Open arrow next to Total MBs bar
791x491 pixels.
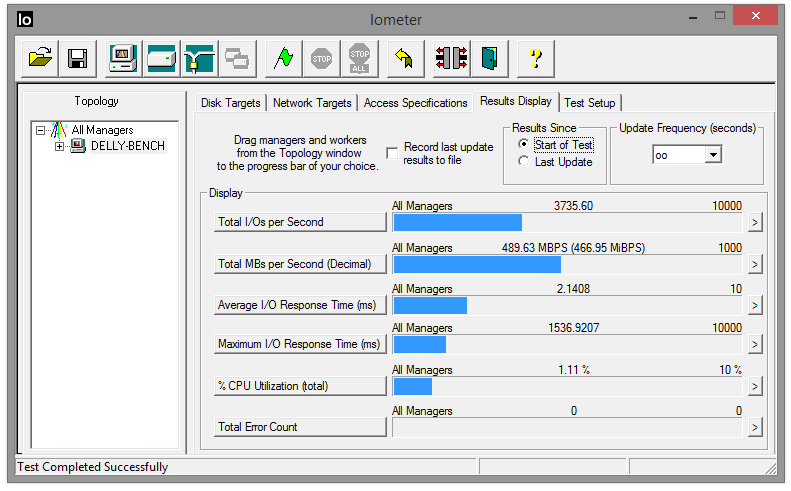(x=755, y=264)
